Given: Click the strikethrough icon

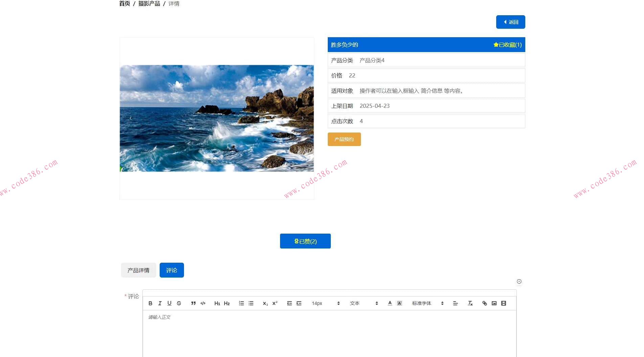Looking at the screenshot, I should pos(179,303).
